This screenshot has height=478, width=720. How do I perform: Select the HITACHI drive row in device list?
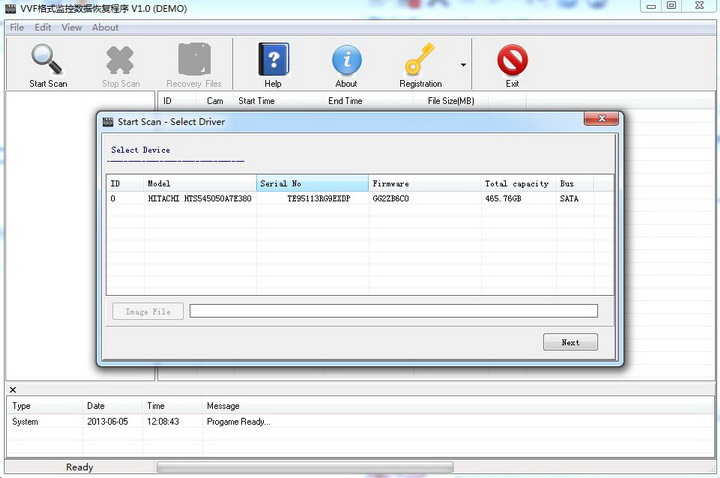click(x=360, y=199)
